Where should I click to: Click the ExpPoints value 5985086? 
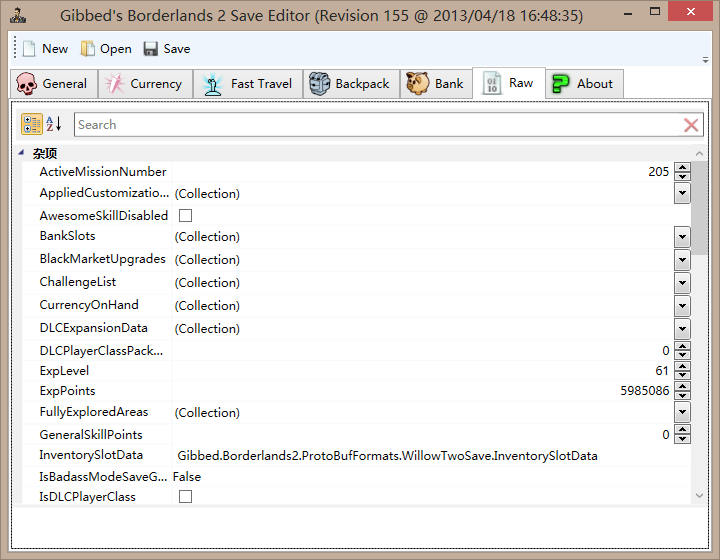(645, 391)
